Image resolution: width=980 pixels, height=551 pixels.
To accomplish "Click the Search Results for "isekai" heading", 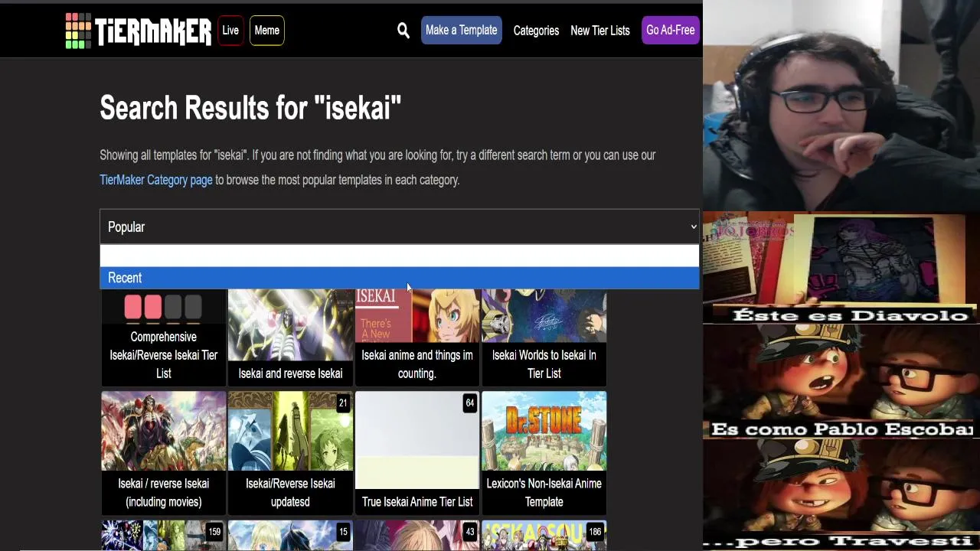I will (250, 108).
